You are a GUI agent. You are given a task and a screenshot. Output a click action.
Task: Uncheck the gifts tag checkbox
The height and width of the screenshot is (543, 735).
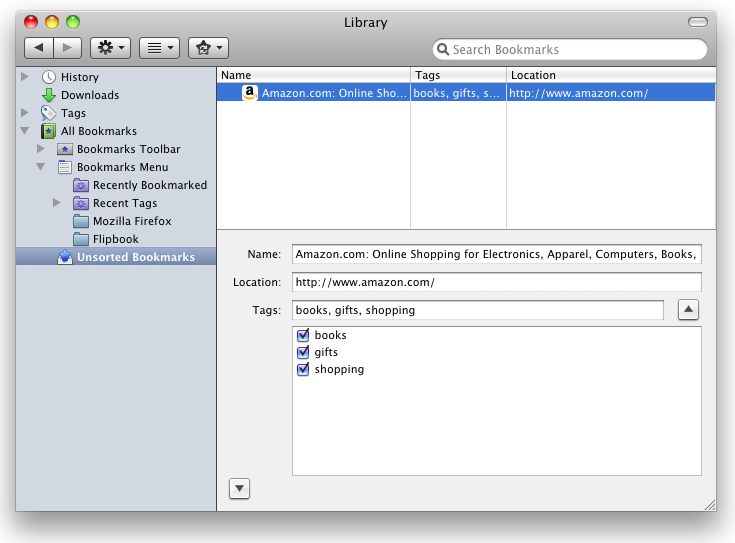click(x=303, y=352)
